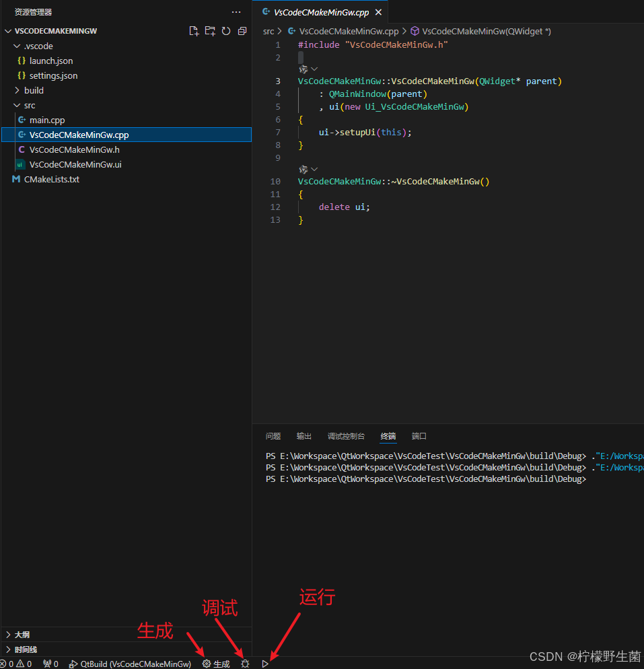
Task: Expand the 时间线 timeline section
Action: click(25, 649)
